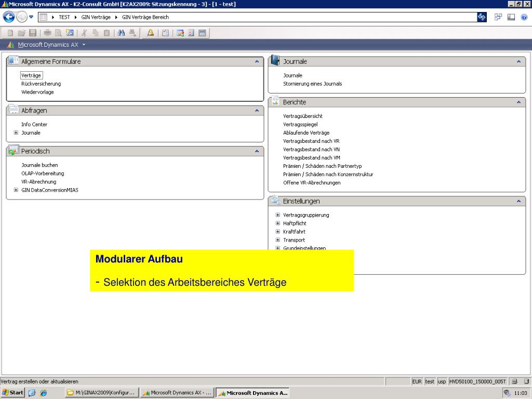The image size is (532, 399).
Task: Open VR-Abrechnung under Periodisch
Action: (38, 182)
